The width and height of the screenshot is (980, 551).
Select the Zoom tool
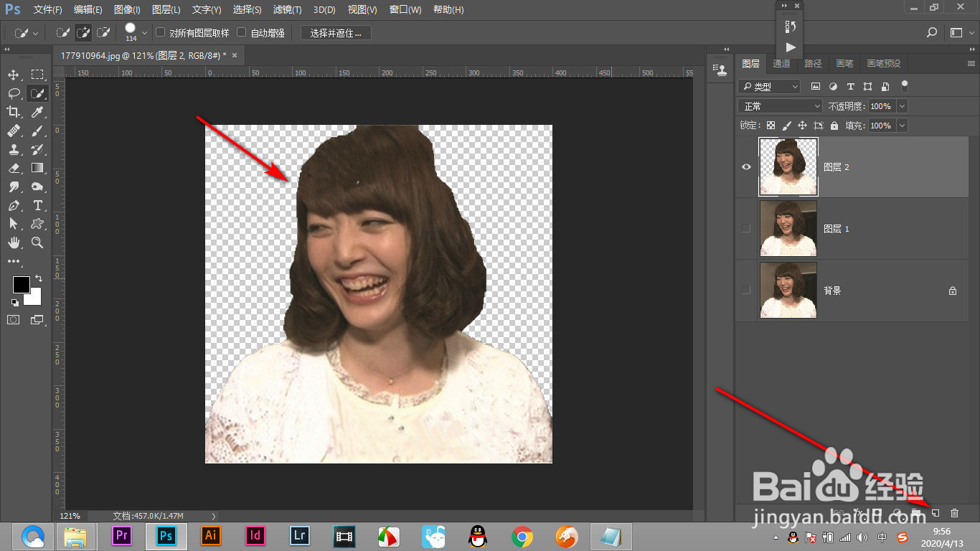click(x=37, y=242)
